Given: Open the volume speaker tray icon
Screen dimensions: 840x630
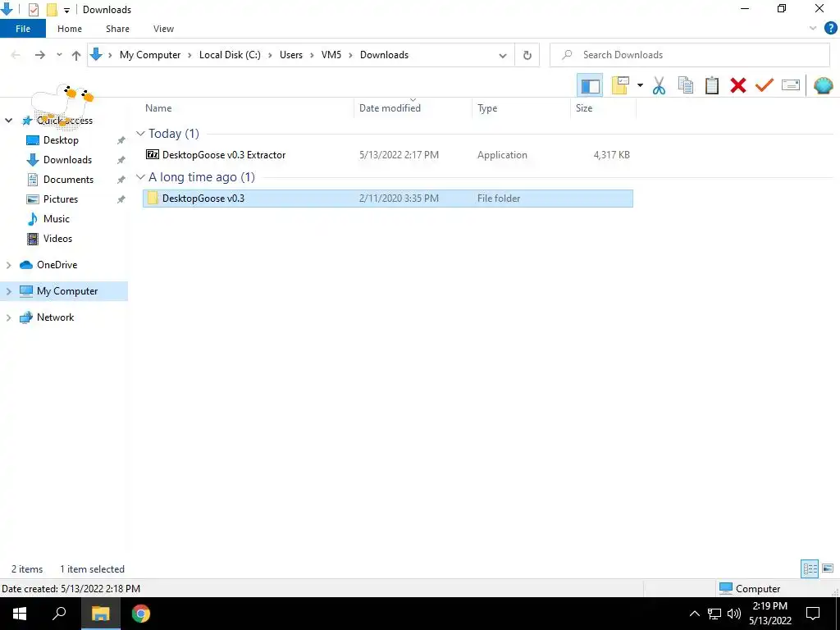Looking at the screenshot, I should [734, 614].
